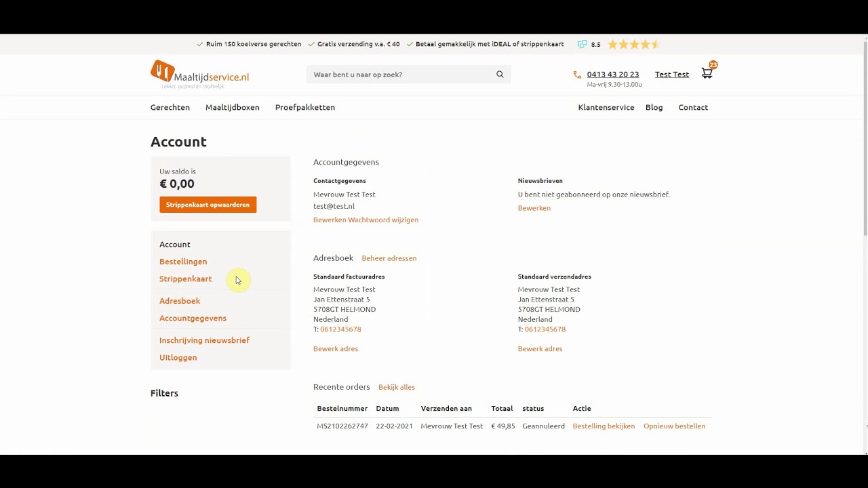
Task: Click the Wachtwoord wijzigen link
Action: pyautogui.click(x=383, y=220)
